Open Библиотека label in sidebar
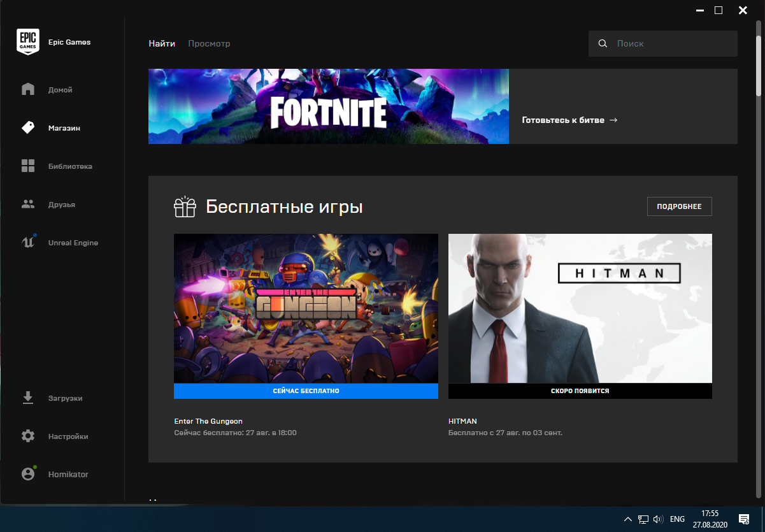 pyautogui.click(x=70, y=166)
